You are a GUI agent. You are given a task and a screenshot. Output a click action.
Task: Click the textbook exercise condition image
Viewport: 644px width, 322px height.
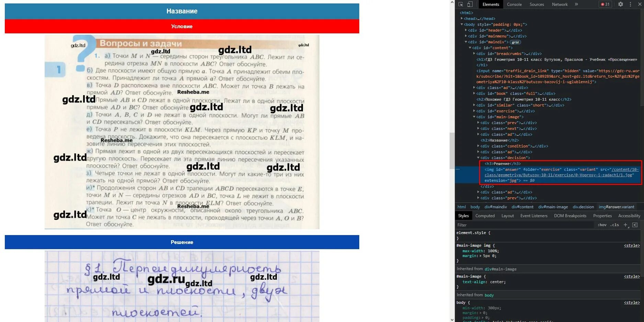pyautogui.click(x=182, y=132)
